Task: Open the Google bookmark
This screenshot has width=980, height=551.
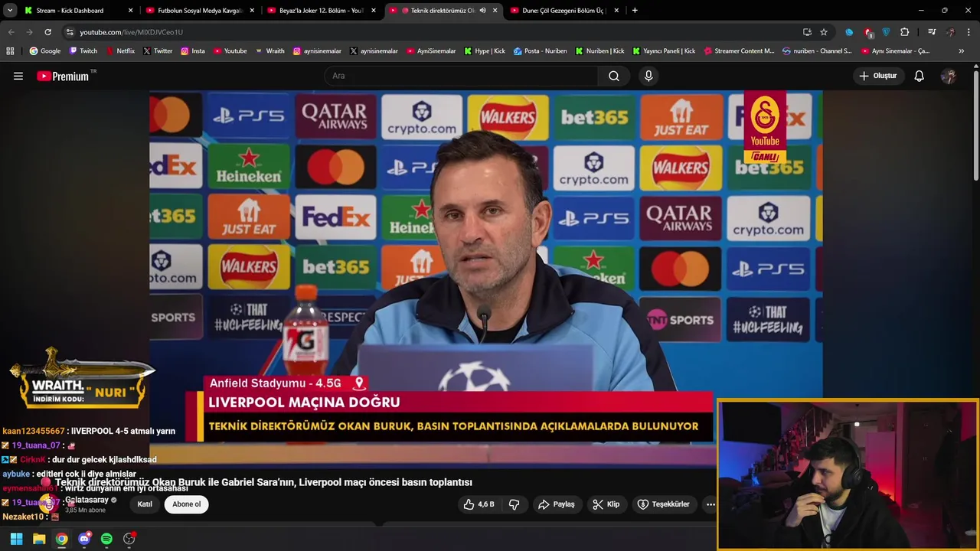Action: (44, 51)
